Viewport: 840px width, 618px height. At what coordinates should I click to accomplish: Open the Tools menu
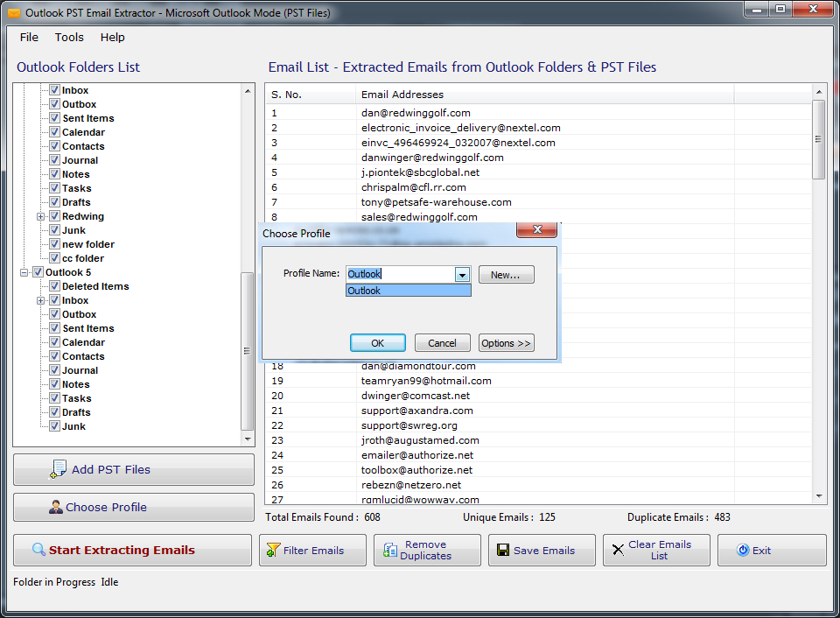[69, 37]
